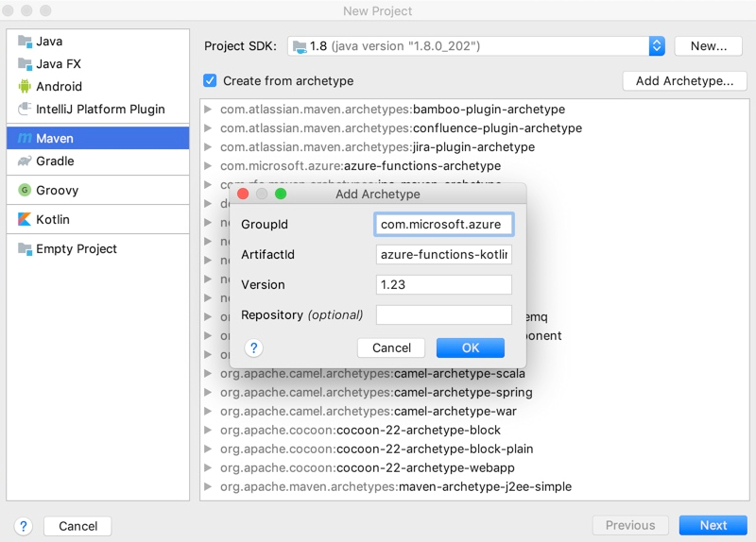Expand confluence-plugin-archetype entry
756x542 pixels.
point(208,128)
